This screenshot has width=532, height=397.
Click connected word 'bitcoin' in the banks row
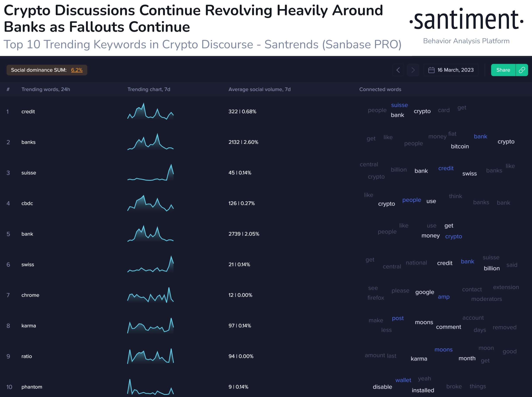click(x=460, y=146)
